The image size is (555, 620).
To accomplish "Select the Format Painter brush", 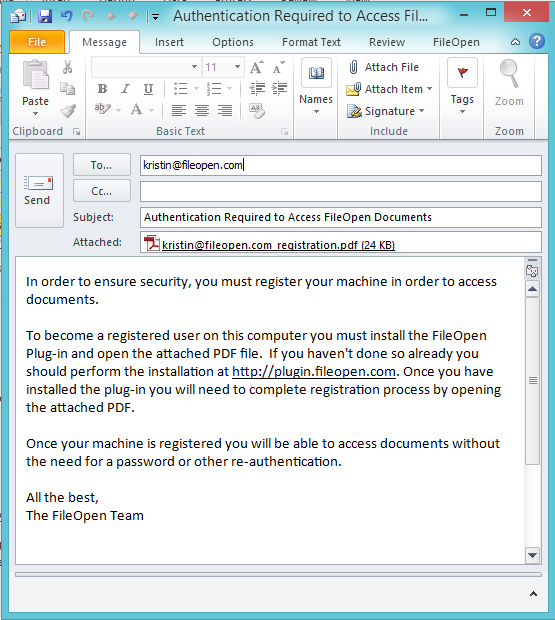I will pos(68,110).
